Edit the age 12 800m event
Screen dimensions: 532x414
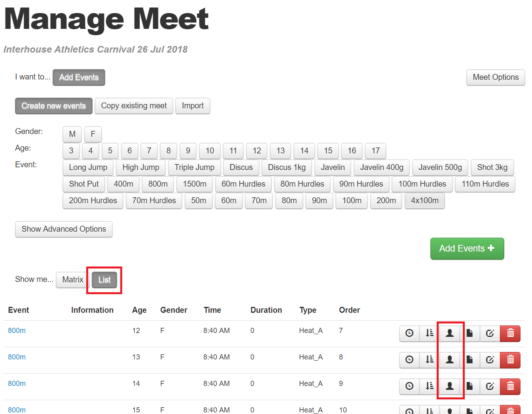[490, 333]
